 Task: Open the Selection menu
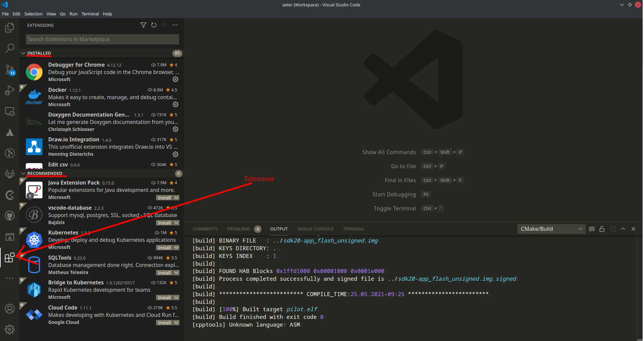[x=33, y=14]
